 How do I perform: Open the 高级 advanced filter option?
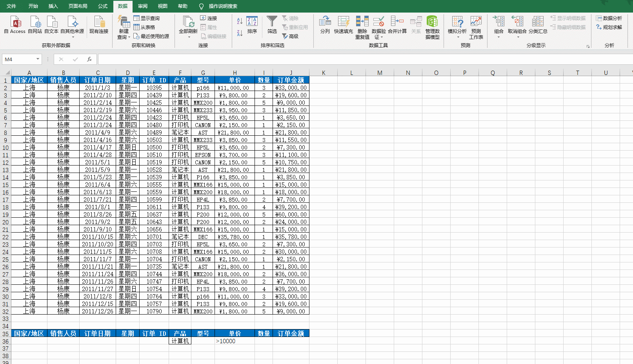point(290,36)
